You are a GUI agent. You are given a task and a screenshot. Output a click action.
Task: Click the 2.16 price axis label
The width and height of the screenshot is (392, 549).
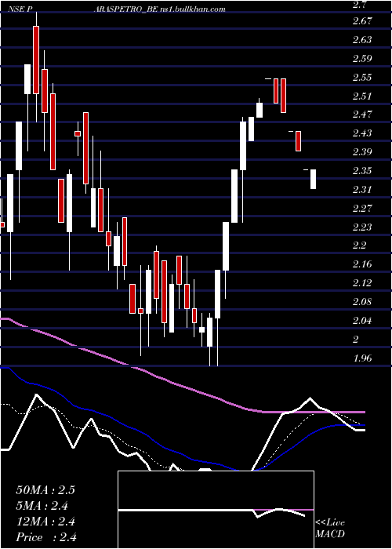[x=362, y=264]
